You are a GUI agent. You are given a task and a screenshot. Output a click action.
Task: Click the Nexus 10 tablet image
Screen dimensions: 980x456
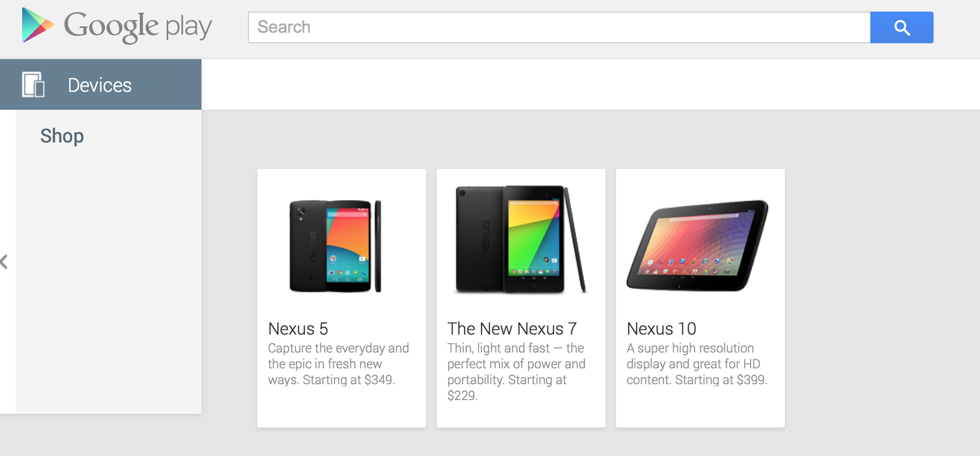[697, 245]
